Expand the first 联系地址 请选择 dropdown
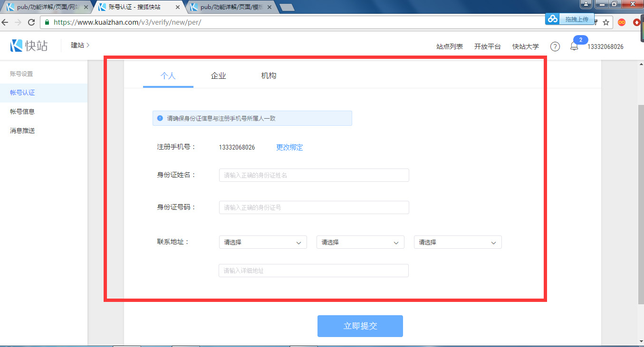The width and height of the screenshot is (644, 347). 263,242
